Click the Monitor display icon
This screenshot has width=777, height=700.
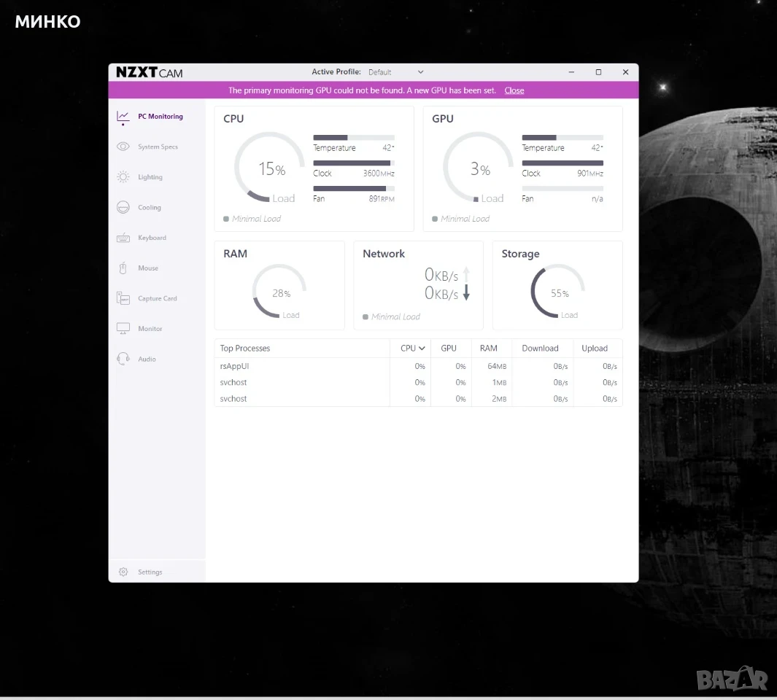point(123,328)
